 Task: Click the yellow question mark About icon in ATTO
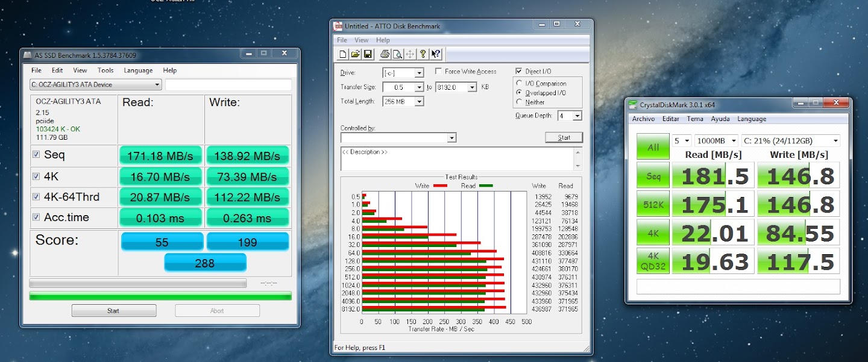(423, 54)
